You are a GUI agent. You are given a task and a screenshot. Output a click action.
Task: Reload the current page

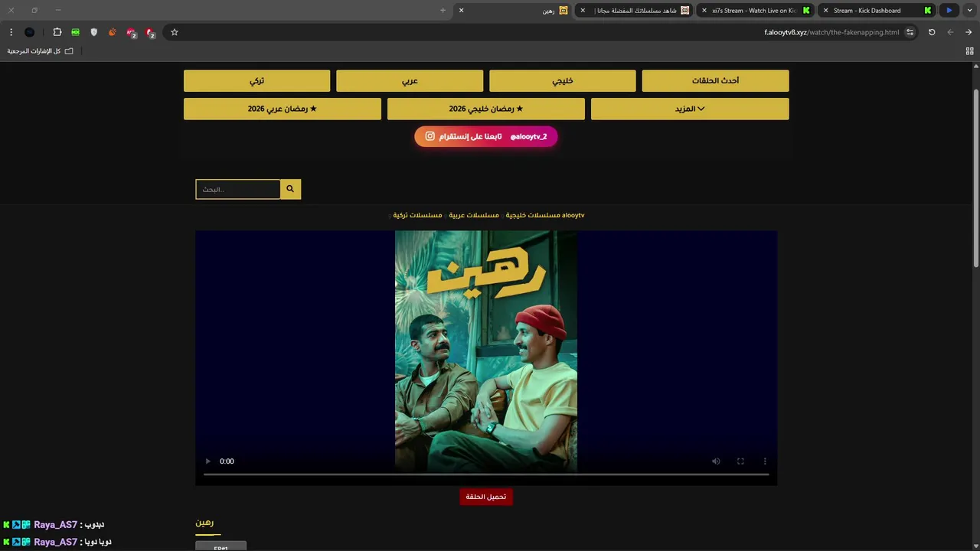pos(932,32)
